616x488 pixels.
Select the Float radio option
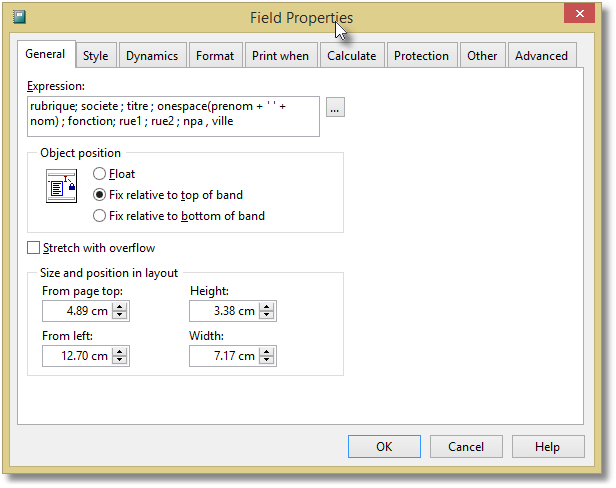click(x=99, y=174)
